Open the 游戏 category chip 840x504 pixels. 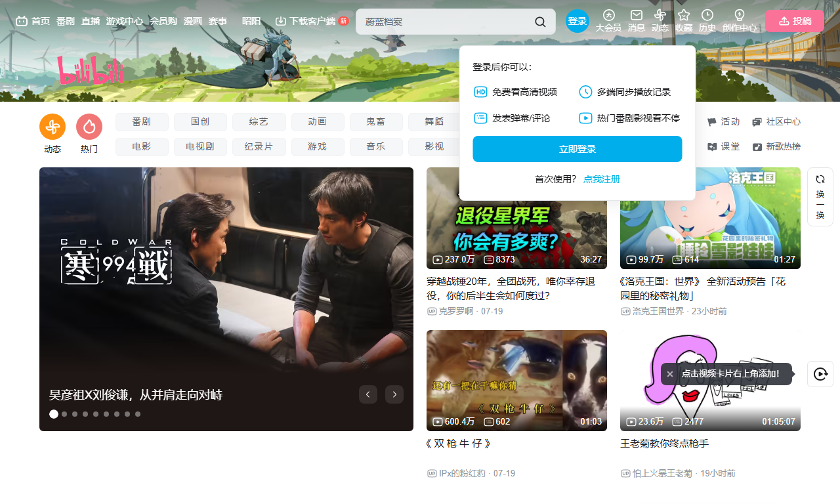317,147
